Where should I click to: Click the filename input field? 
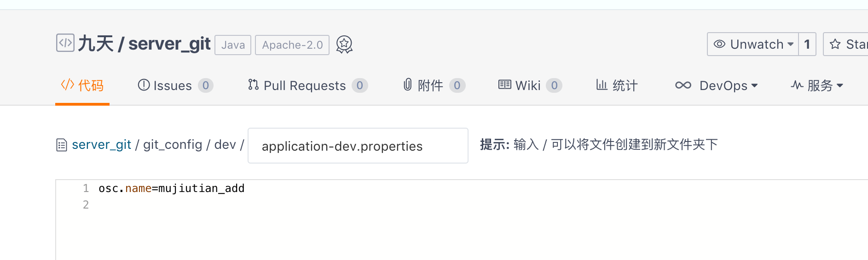pos(358,146)
